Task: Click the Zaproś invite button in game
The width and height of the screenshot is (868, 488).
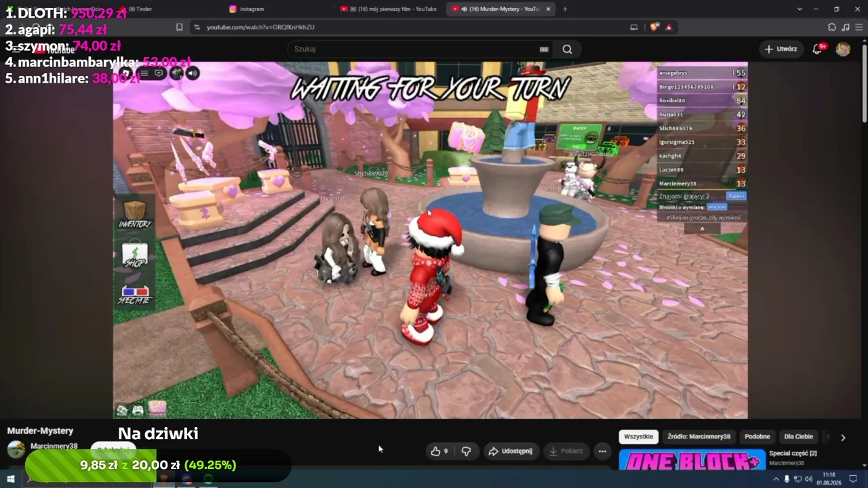Action: pos(736,196)
